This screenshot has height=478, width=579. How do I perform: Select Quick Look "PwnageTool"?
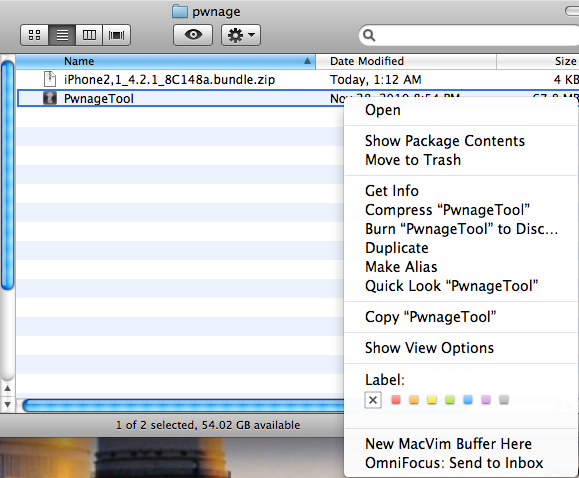point(461,286)
